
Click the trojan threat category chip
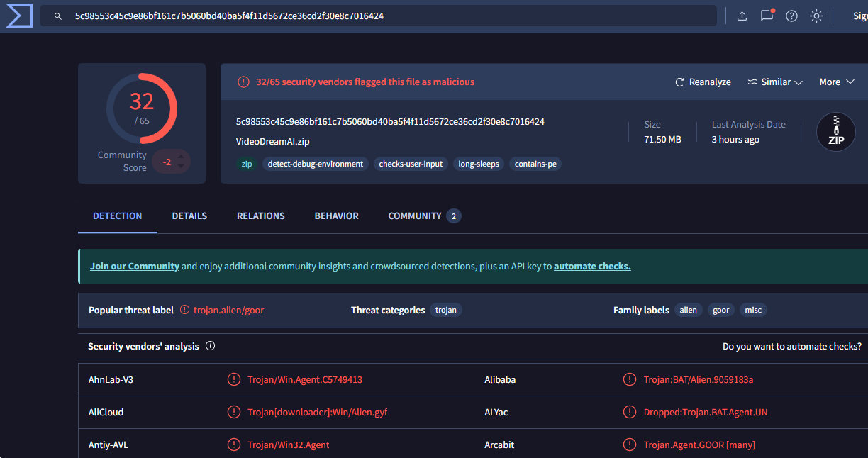click(x=446, y=310)
